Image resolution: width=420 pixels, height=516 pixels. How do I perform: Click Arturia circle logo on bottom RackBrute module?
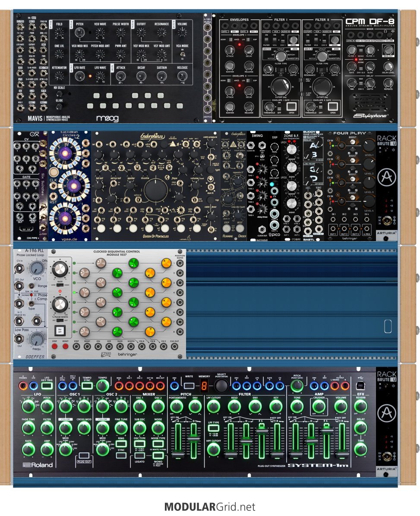(386, 413)
